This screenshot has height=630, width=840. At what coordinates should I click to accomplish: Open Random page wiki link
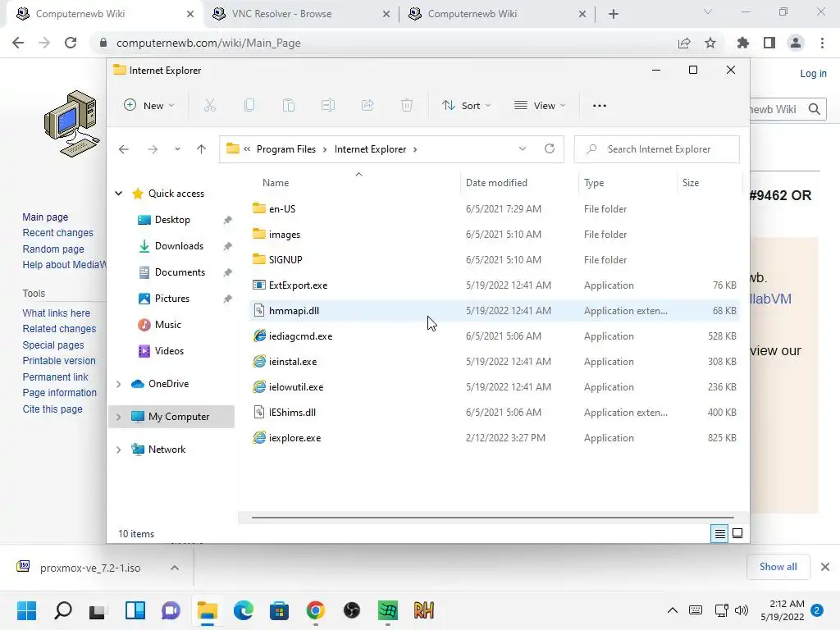coord(53,249)
